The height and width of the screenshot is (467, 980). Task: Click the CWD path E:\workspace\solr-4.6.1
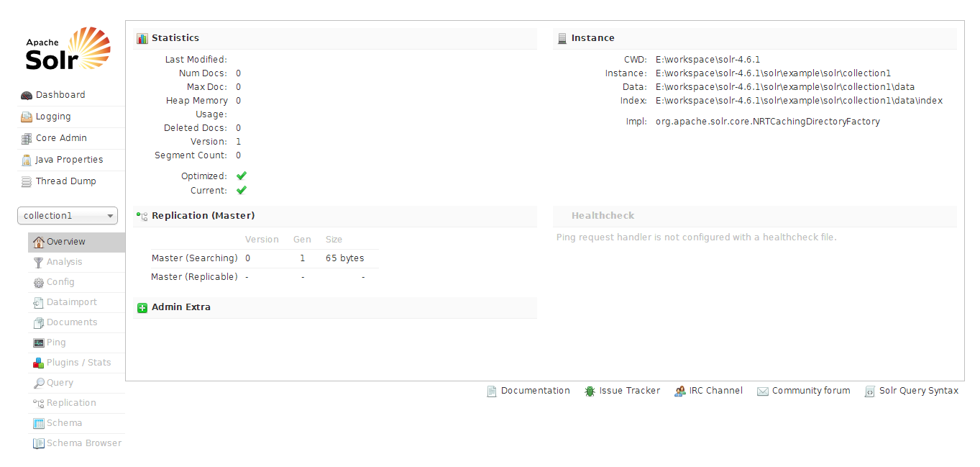pyautogui.click(x=707, y=60)
